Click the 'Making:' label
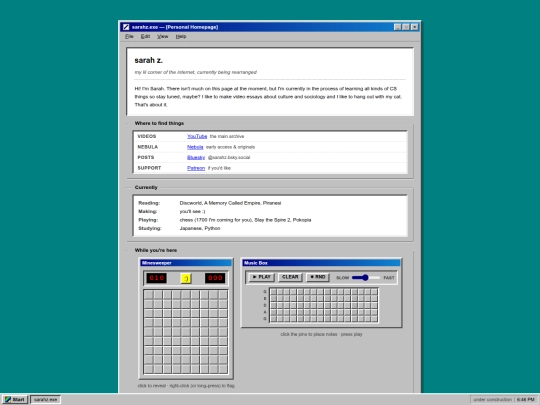 [148, 211]
